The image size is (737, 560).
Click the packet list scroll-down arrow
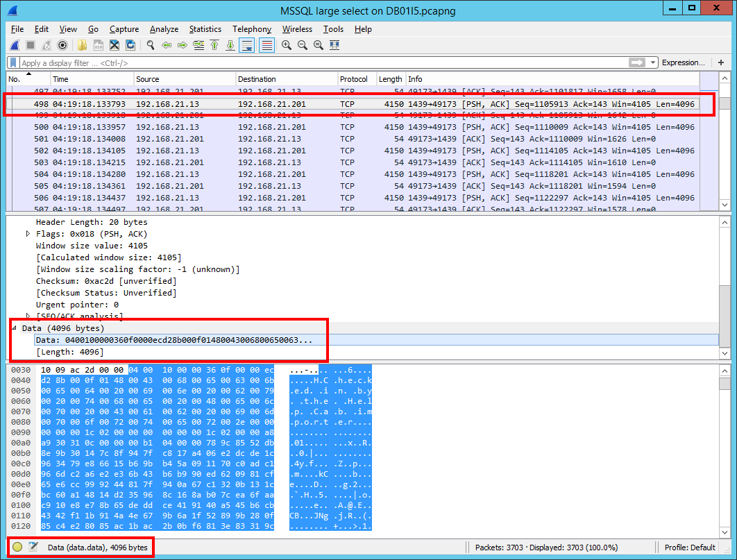[725, 205]
